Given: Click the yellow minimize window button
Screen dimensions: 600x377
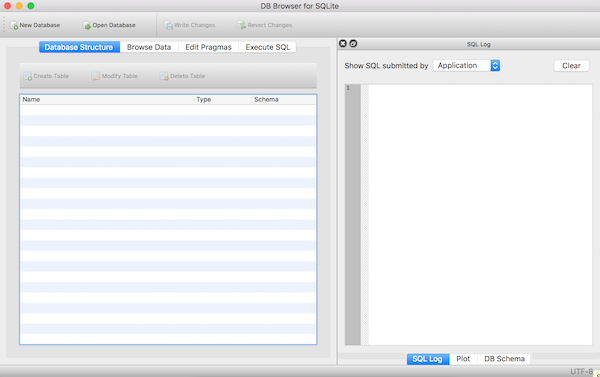Looking at the screenshot, I should [19, 6].
